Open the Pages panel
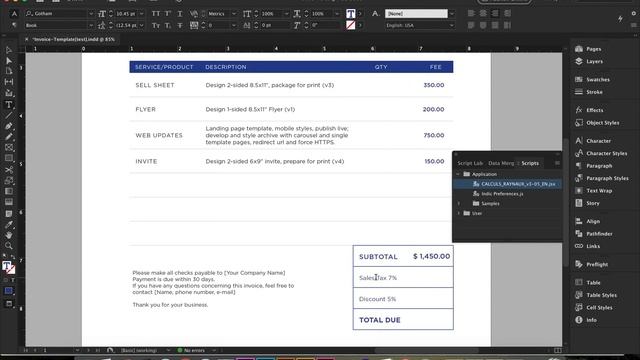 point(588,49)
